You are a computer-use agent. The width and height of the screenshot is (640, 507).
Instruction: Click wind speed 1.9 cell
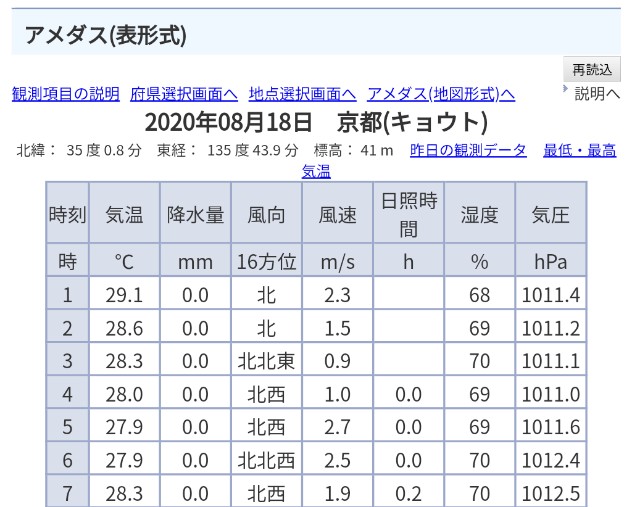coord(338,493)
